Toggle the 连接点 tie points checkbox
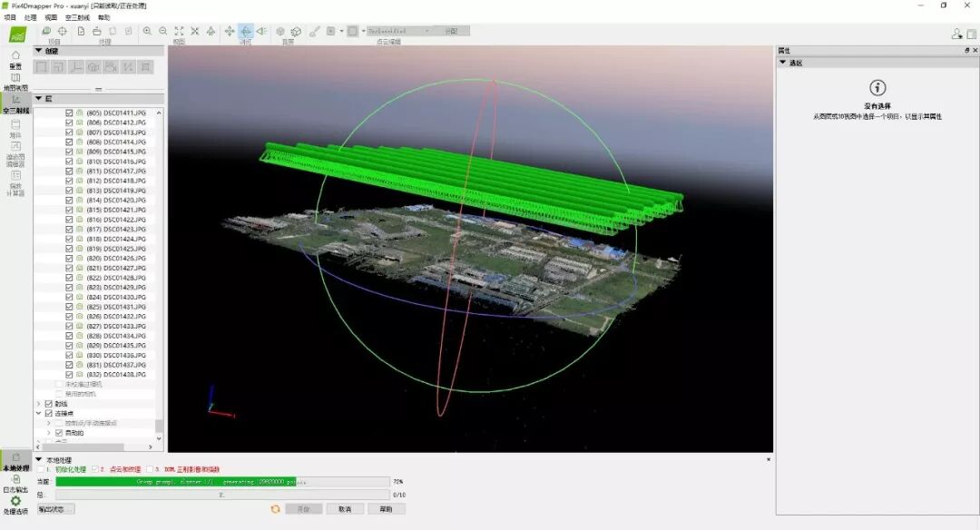The width and height of the screenshot is (980, 530). pos(49,413)
